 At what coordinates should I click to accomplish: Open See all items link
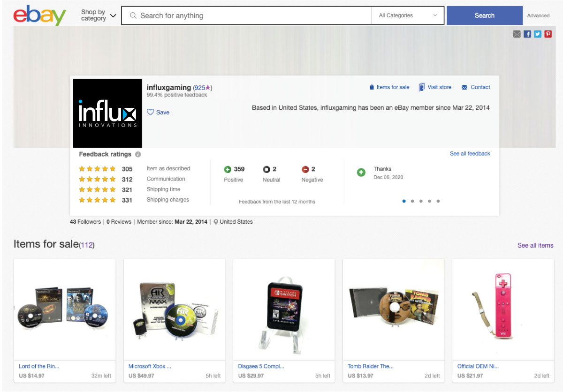pyautogui.click(x=535, y=245)
